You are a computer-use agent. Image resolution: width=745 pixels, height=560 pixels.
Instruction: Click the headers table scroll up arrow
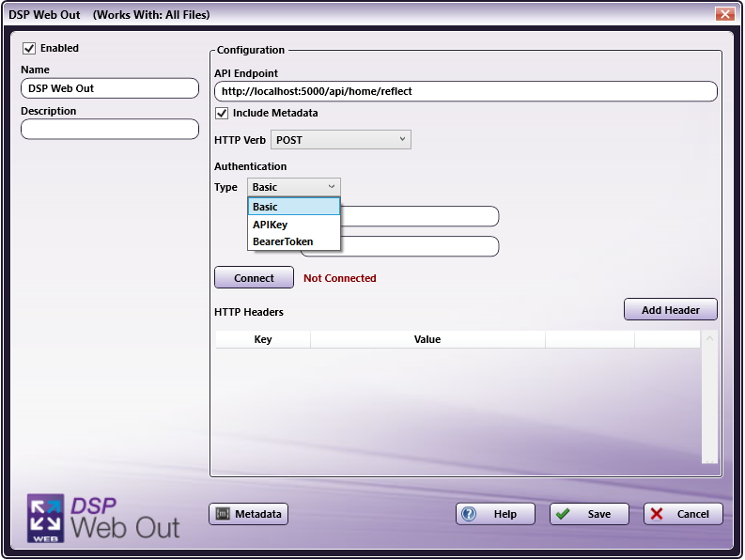[709, 338]
